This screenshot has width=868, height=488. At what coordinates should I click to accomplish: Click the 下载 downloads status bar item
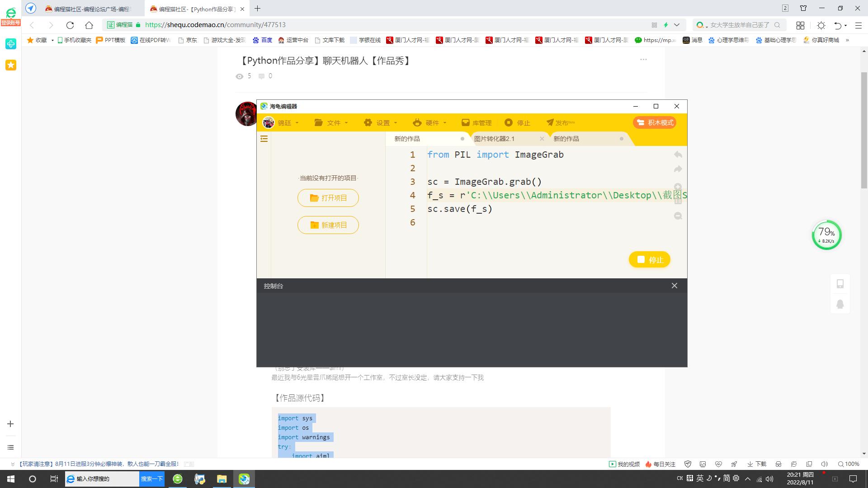757,464
